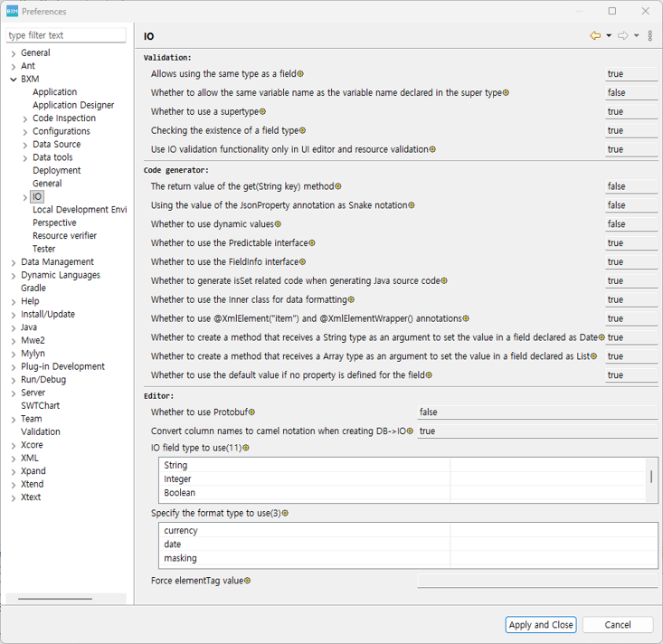Click the Cancel button
The image size is (663, 644).
(618, 625)
